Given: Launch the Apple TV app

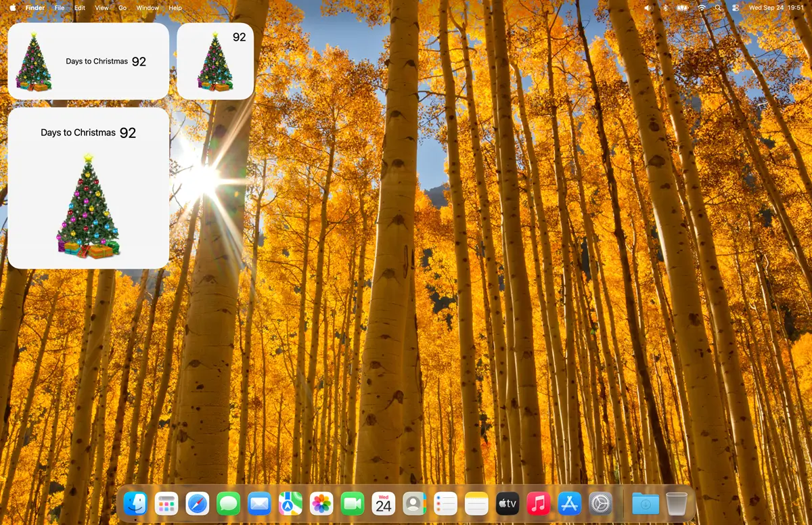Looking at the screenshot, I should point(507,503).
